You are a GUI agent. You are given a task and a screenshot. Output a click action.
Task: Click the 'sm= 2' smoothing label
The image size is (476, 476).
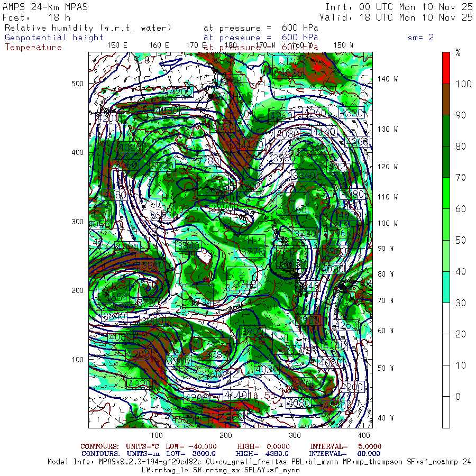420,38
